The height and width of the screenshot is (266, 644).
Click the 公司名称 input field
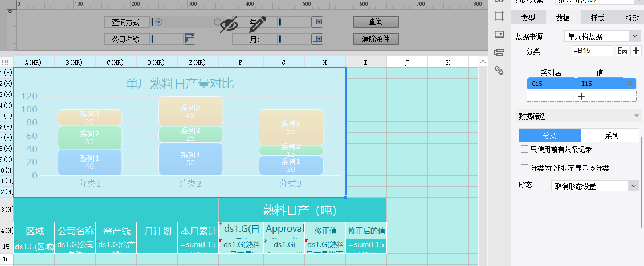pos(166,39)
